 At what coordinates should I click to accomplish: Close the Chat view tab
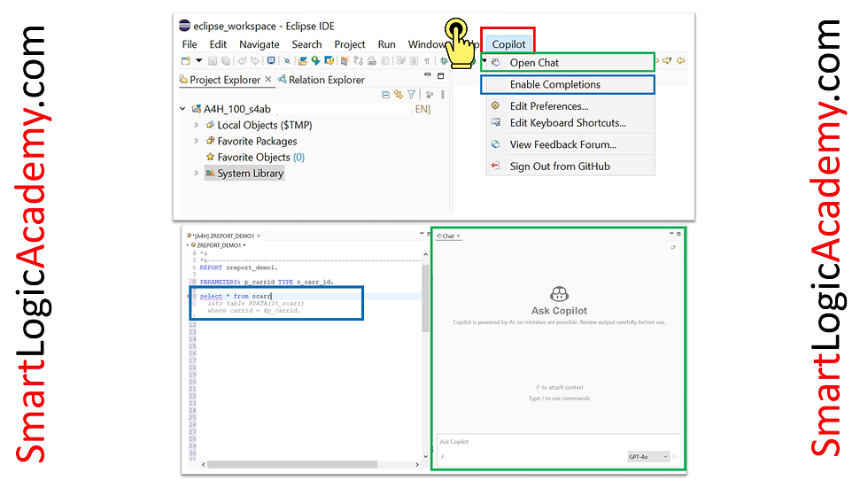point(459,236)
